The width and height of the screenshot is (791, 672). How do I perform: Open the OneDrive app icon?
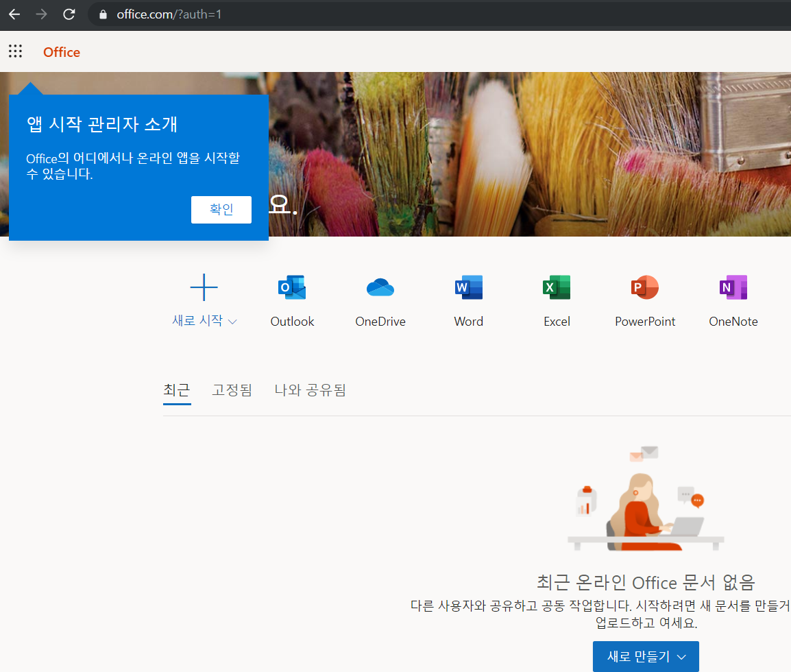tap(380, 287)
